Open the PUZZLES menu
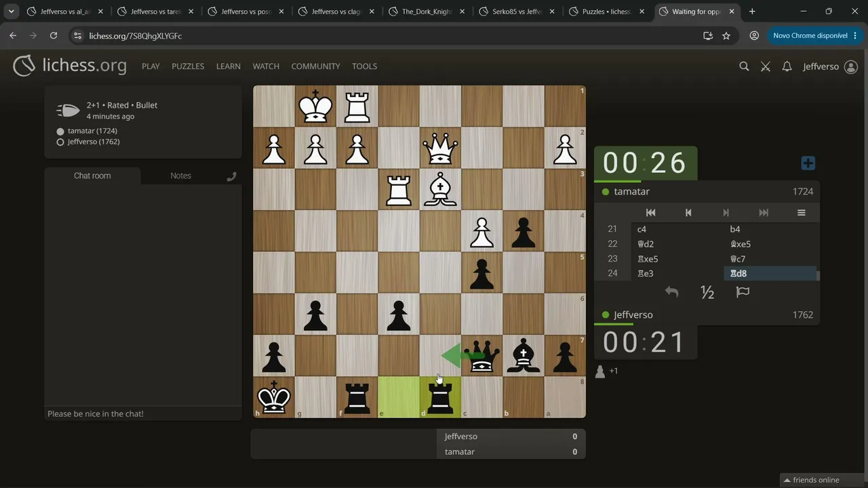This screenshot has width=868, height=488. 188,66
